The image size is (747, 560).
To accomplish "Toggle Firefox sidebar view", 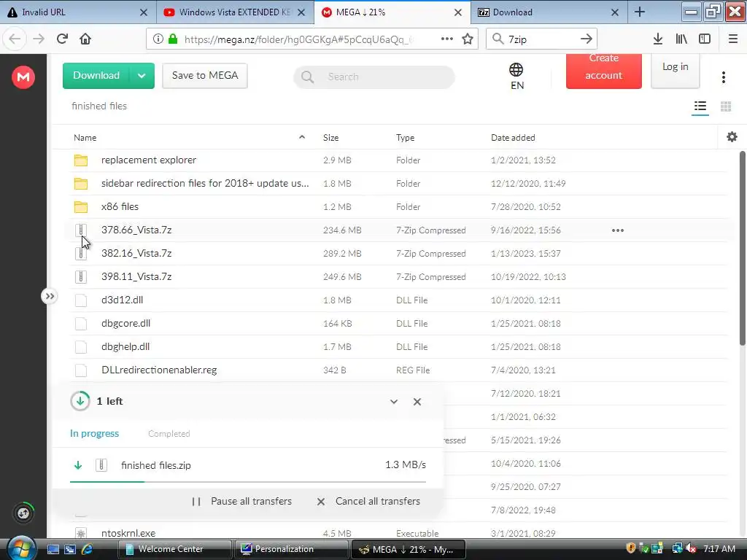I will (x=705, y=39).
